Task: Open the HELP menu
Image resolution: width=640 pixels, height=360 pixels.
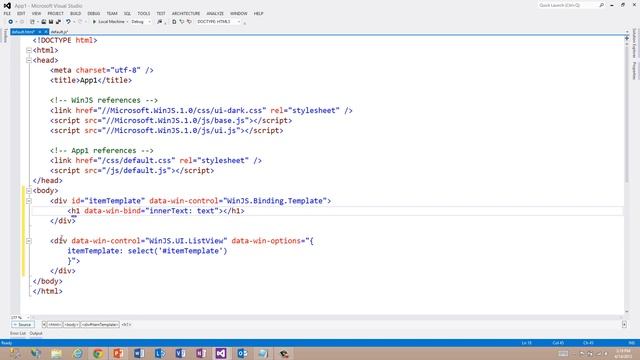Action: (x=258, y=13)
